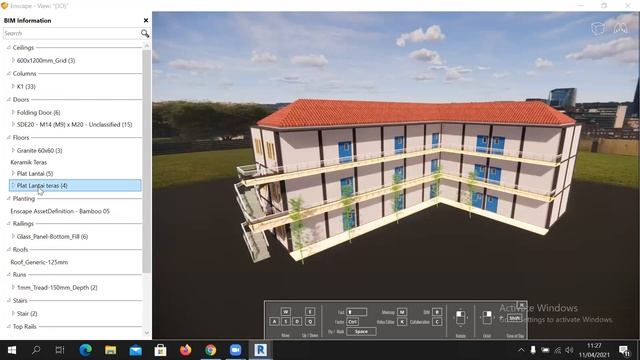Click the BIM panel scrollbar thumb
Screen dimensions: 640x360
pyautogui.click(x=147, y=161)
